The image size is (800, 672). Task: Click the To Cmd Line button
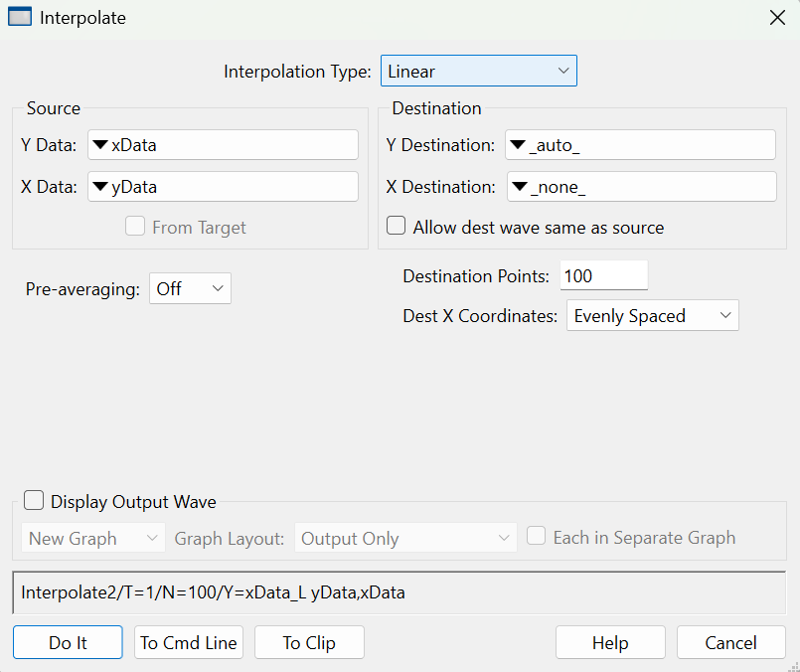189,643
